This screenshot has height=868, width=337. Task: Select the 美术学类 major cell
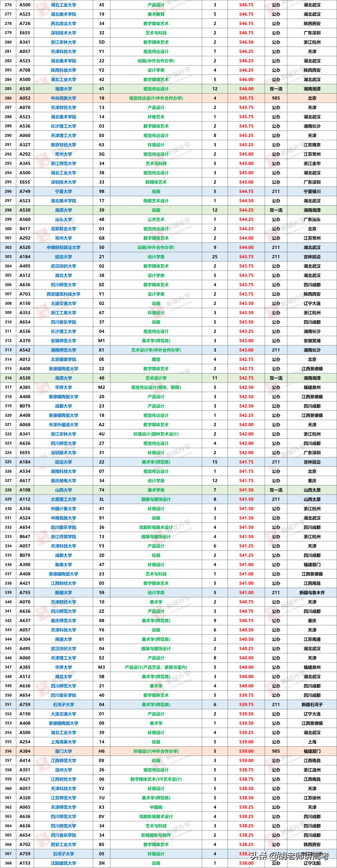156,490
